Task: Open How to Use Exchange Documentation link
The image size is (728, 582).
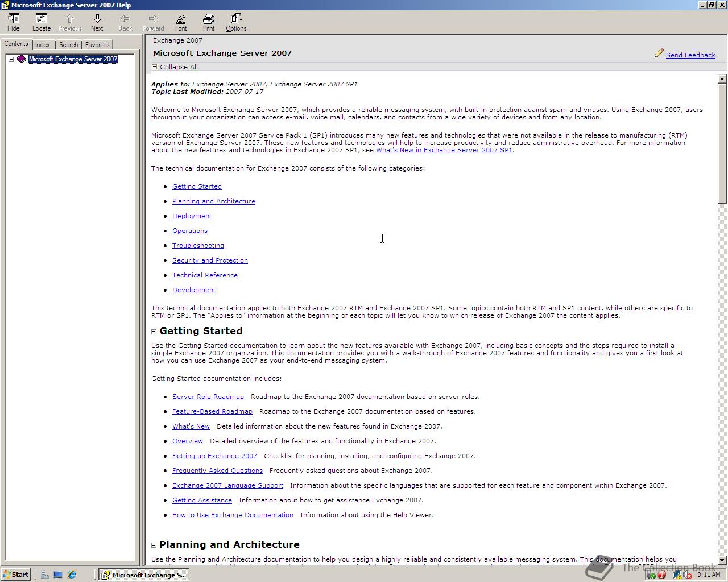Action: click(233, 515)
